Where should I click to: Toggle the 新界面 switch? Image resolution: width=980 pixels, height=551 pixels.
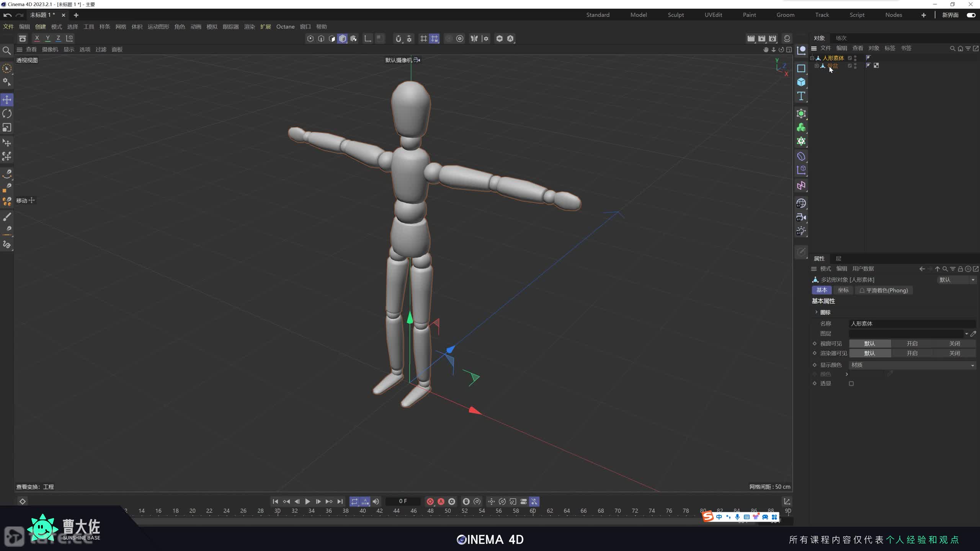point(971,15)
